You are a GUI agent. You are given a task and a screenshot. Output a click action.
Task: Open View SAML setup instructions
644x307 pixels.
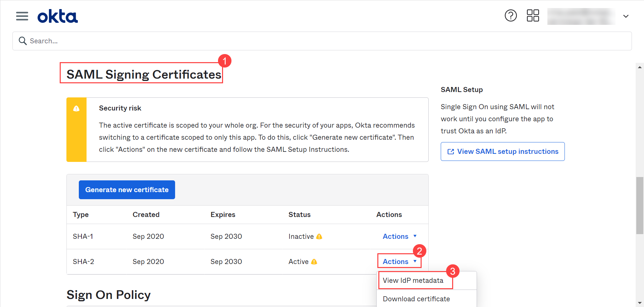[502, 151]
